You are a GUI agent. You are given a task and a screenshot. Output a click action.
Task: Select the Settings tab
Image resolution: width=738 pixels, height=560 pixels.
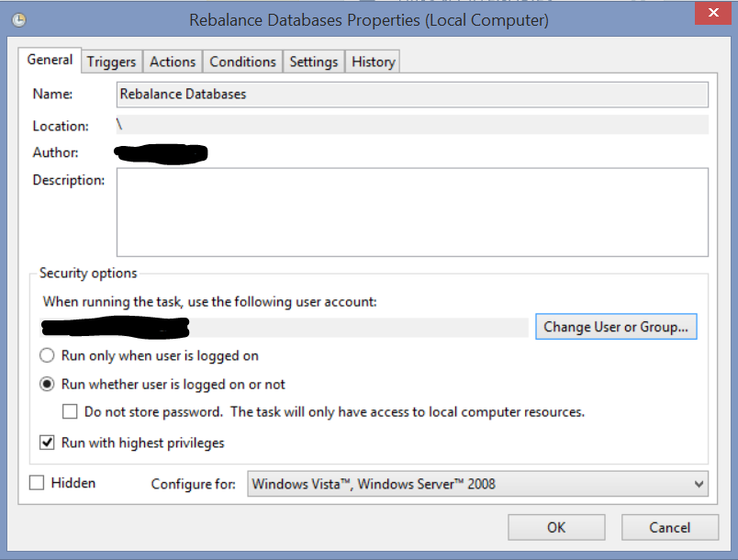pos(314,62)
